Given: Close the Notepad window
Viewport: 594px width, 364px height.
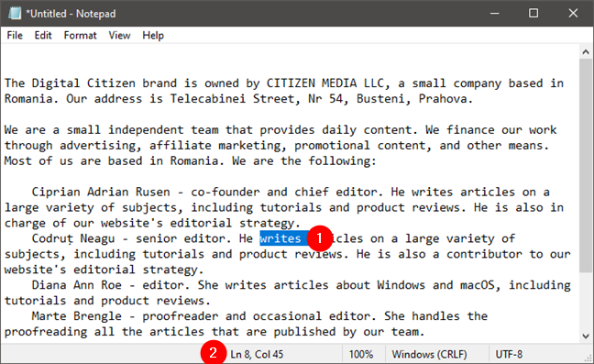Looking at the screenshot, I should click(x=573, y=13).
